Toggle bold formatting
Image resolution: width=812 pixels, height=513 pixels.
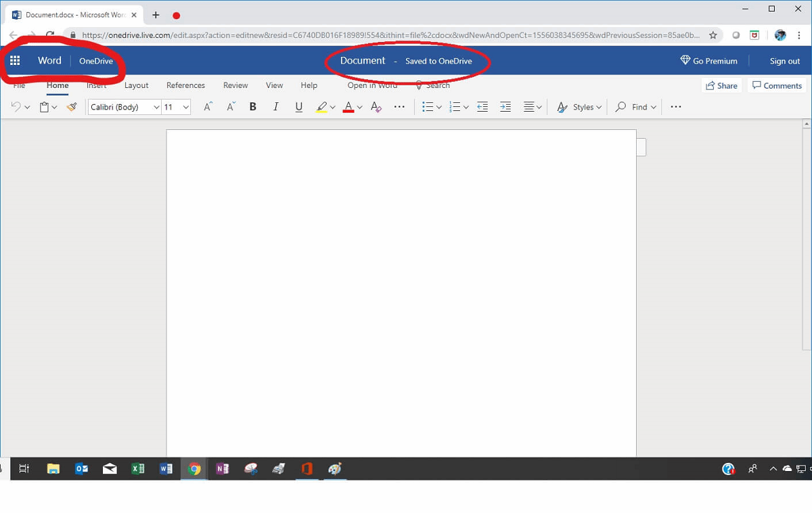(252, 106)
